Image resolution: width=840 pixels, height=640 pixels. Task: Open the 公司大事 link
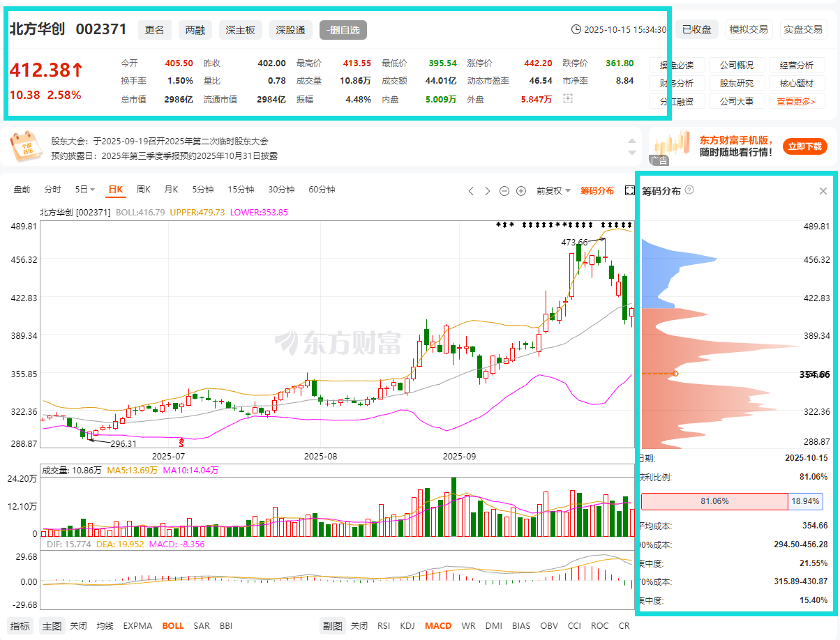tap(736, 102)
